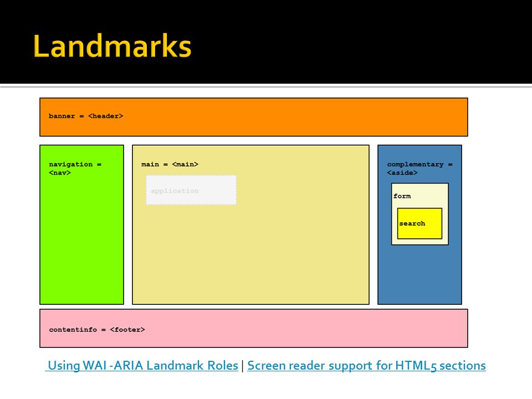Click the 'contentinfo = <footer>' label
Screen dimensions: 532x399
[x=97, y=329]
